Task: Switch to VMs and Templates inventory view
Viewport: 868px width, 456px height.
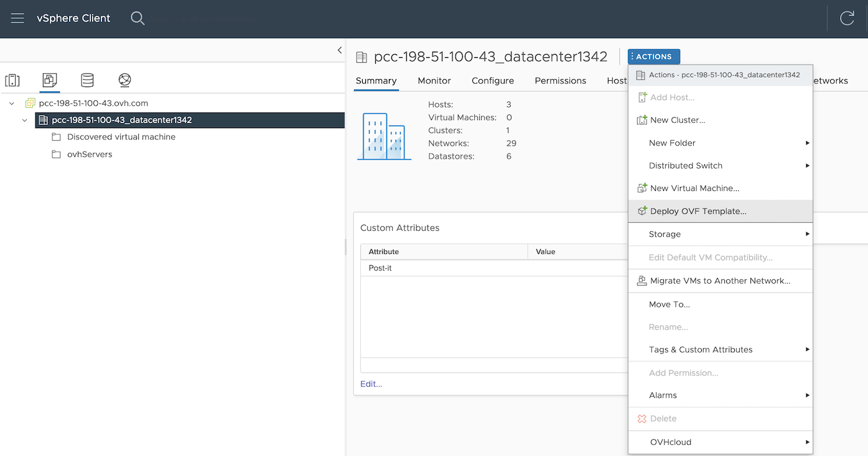Action: pyautogui.click(x=50, y=80)
